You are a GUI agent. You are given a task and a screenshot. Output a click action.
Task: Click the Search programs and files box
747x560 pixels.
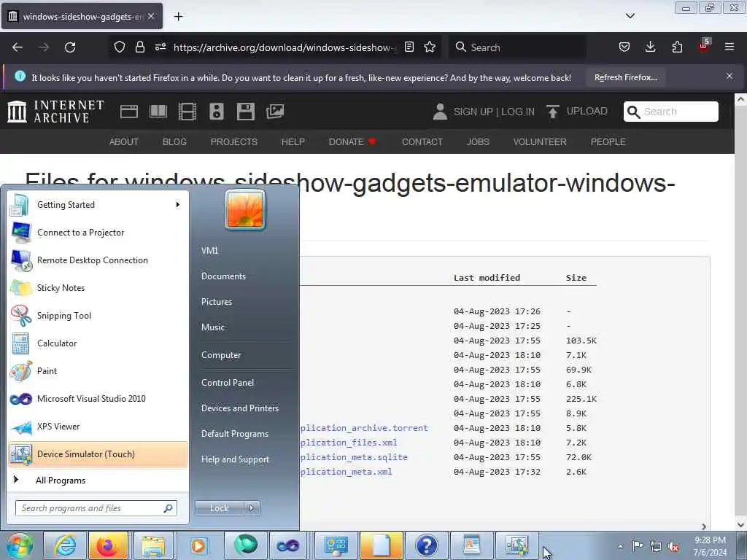pos(96,508)
